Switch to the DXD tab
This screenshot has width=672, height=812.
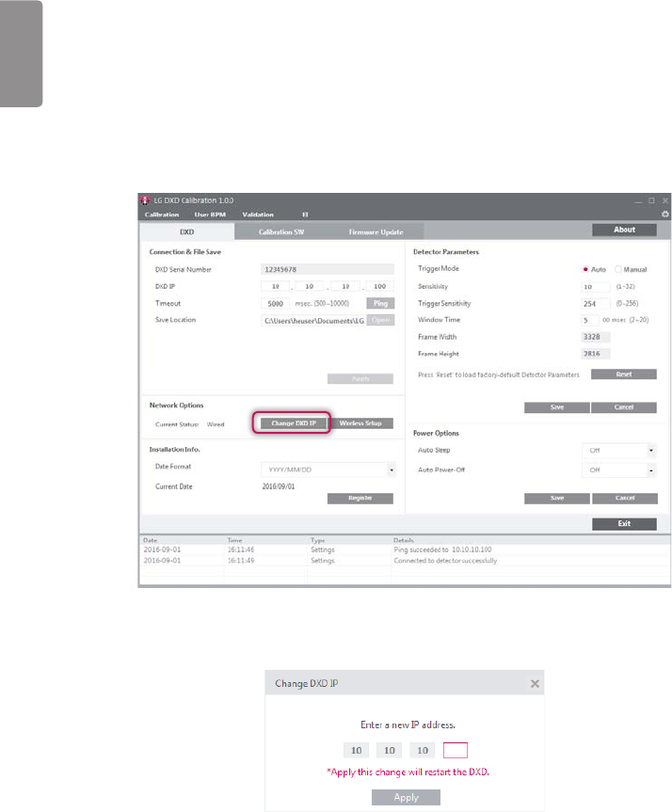(x=187, y=231)
